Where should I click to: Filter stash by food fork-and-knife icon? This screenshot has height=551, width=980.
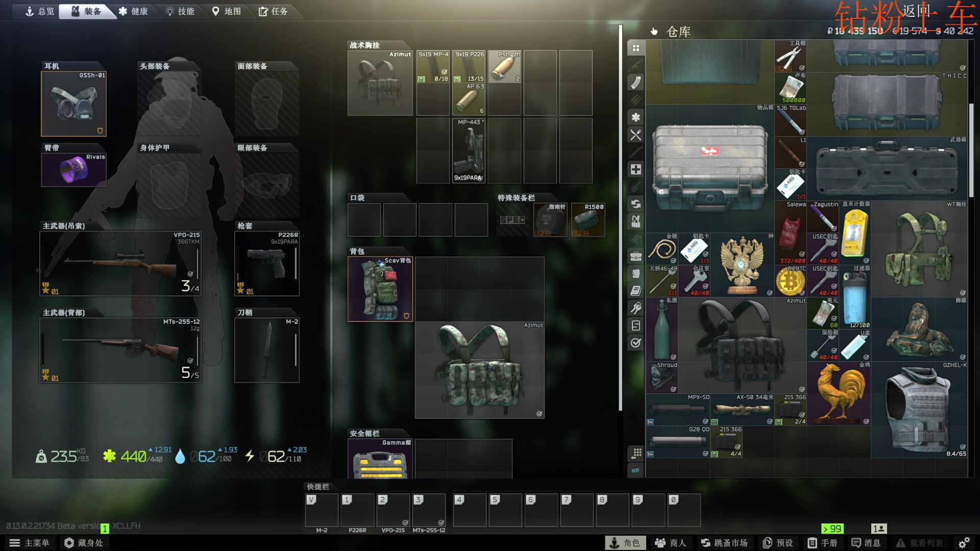pyautogui.click(x=636, y=135)
